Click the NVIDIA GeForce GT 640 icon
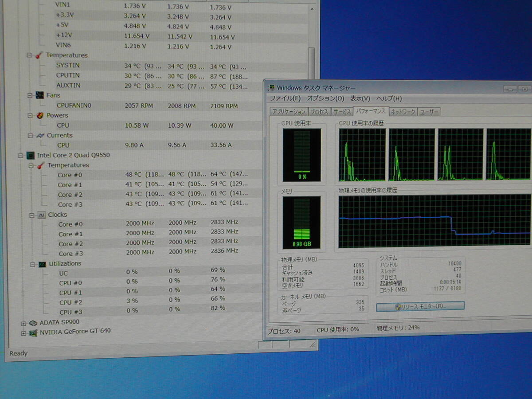532x399 pixels. coord(33,332)
